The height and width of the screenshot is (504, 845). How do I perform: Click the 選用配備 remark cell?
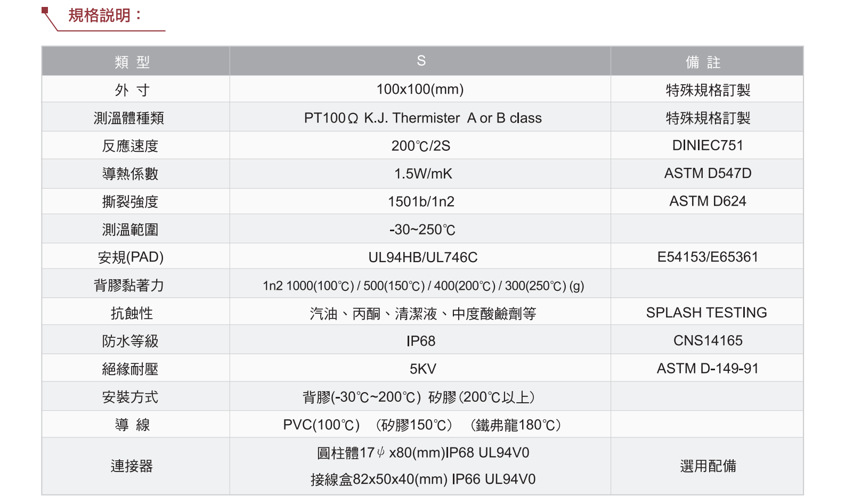[x=708, y=466]
